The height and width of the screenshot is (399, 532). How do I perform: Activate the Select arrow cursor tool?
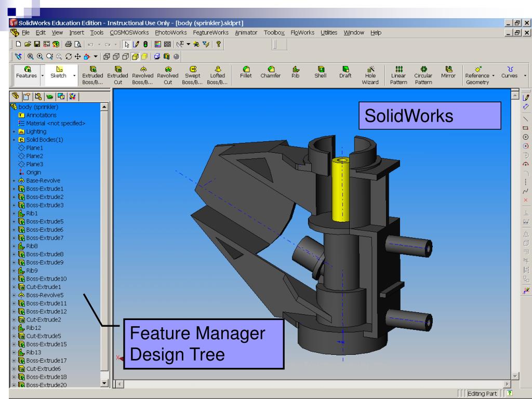[127, 44]
